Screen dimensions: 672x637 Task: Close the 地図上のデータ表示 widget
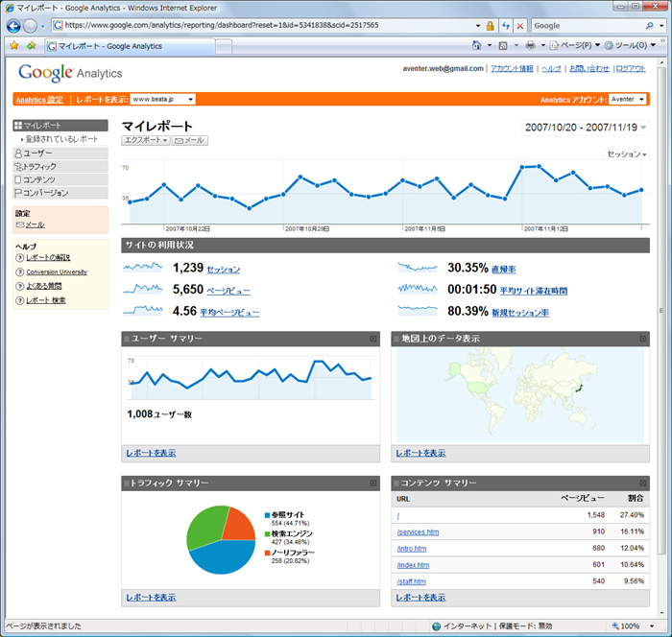click(x=643, y=339)
